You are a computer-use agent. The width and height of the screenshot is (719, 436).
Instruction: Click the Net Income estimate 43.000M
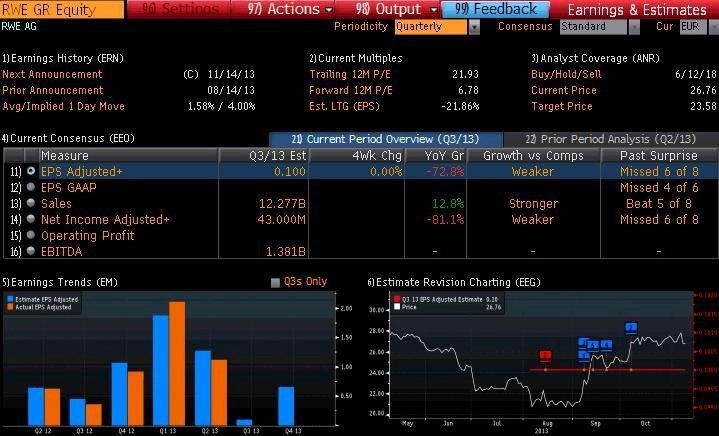click(281, 220)
